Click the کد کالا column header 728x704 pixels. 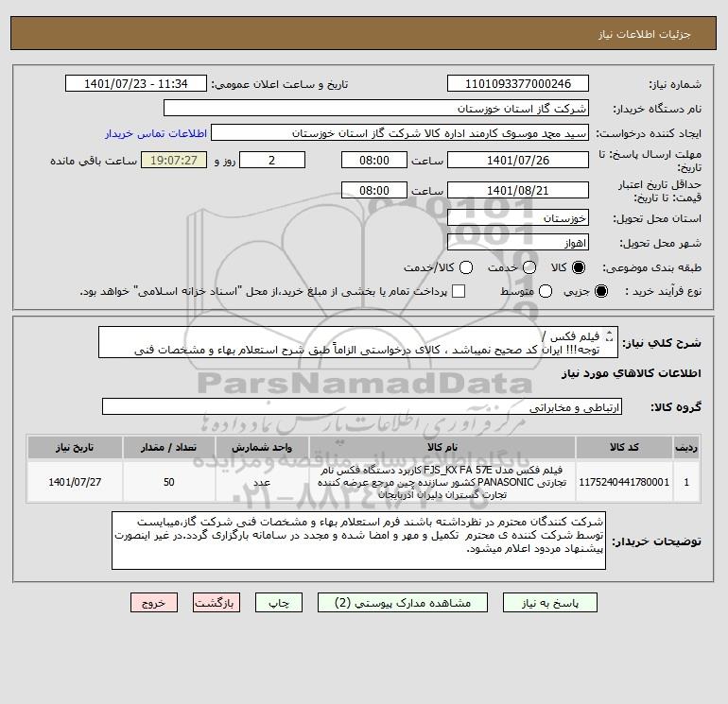click(x=624, y=447)
